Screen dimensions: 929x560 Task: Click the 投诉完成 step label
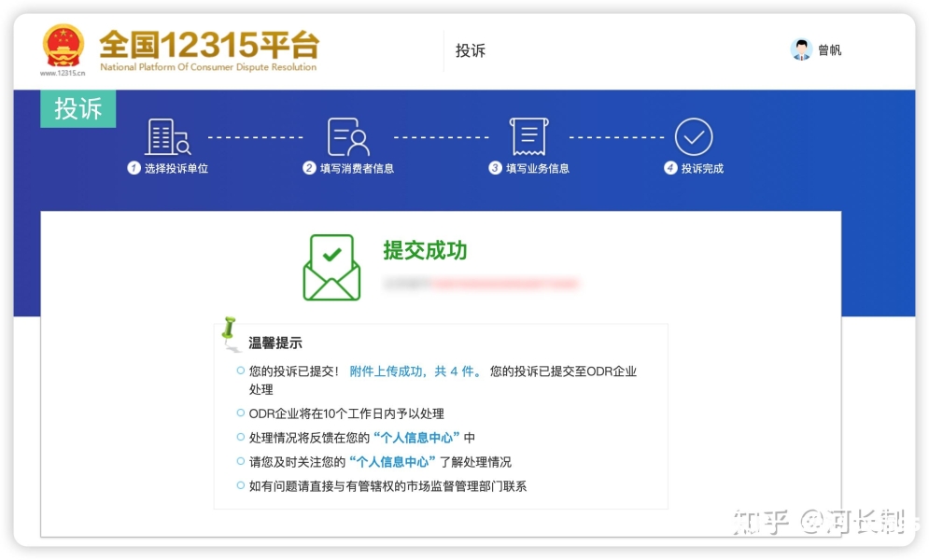click(x=701, y=169)
